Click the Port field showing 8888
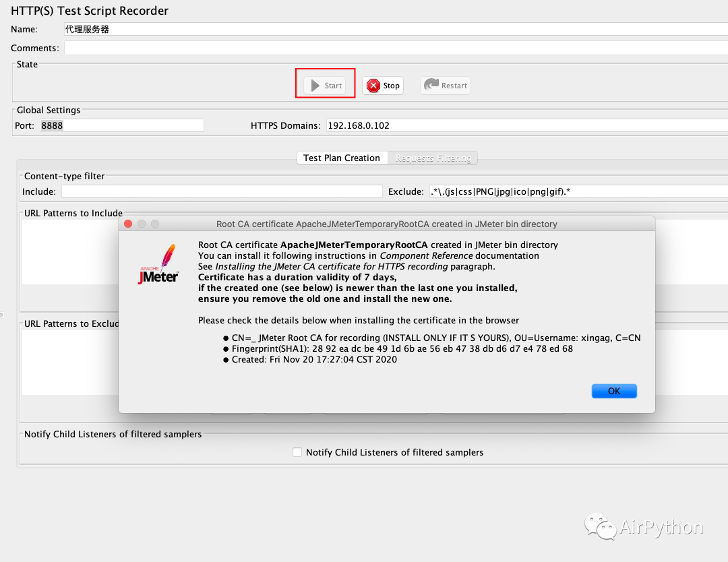Image resolution: width=728 pixels, height=562 pixels. [121, 125]
